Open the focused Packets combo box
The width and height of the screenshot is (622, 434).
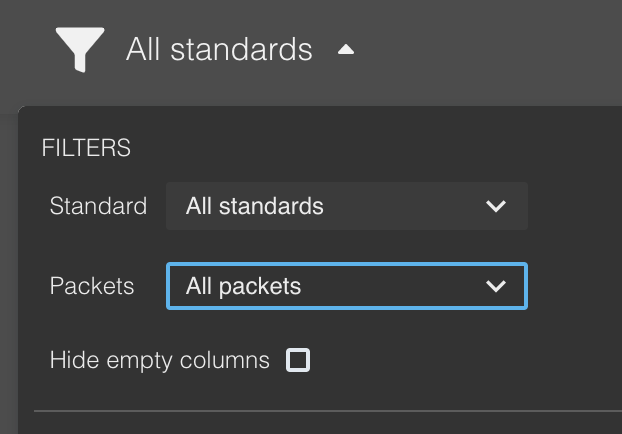tap(347, 286)
